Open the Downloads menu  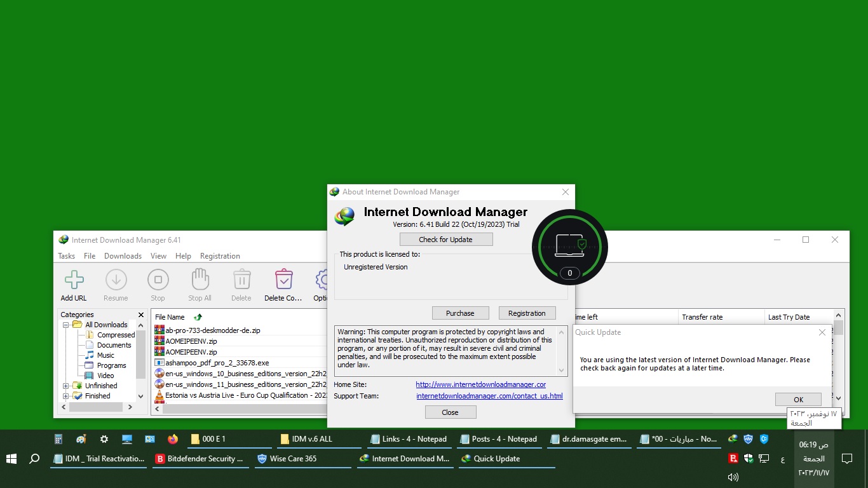pos(123,256)
